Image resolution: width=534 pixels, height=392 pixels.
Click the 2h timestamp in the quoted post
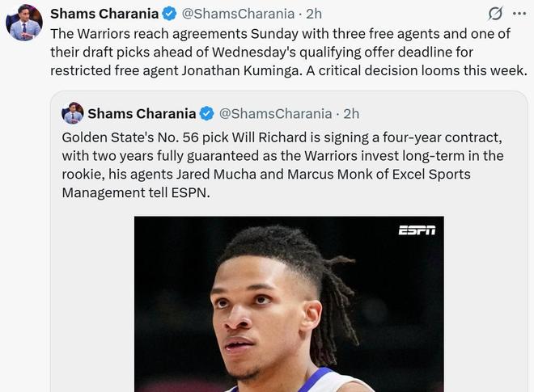[x=351, y=113]
